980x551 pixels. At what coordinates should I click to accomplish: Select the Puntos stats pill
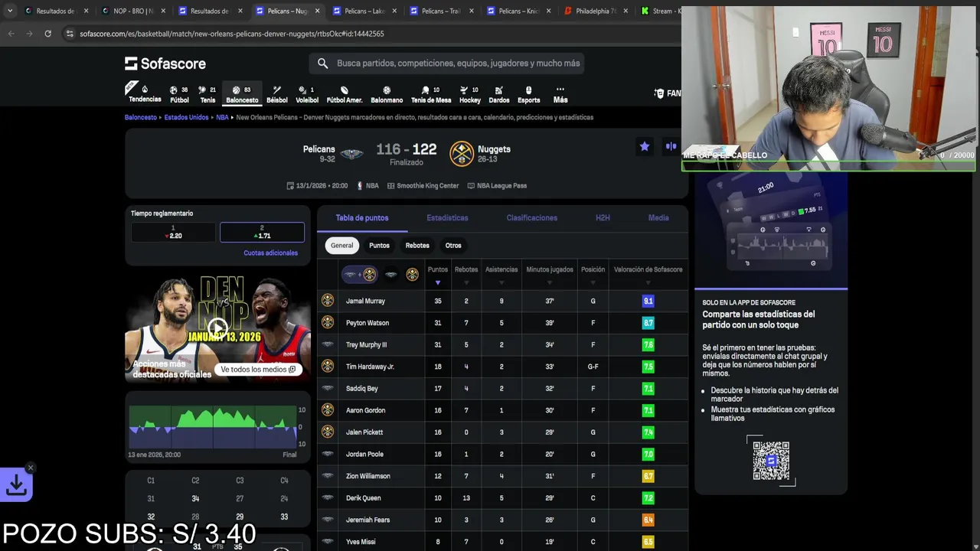(x=379, y=246)
